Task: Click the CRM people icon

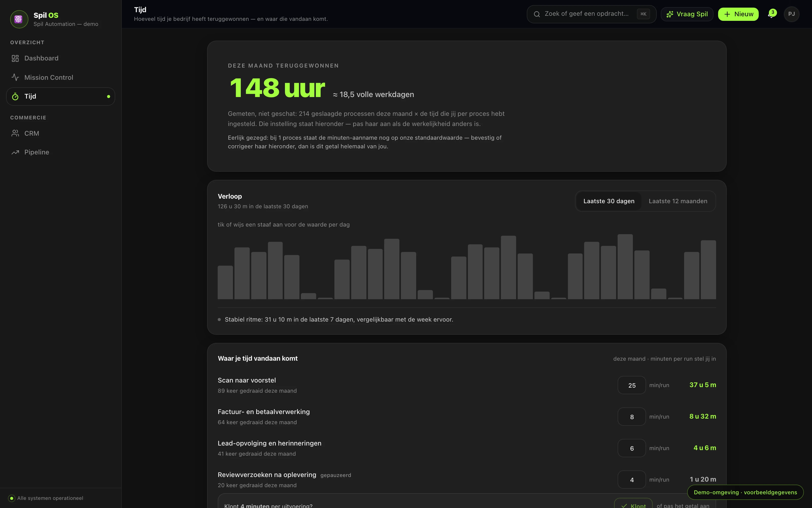Action: coord(15,133)
